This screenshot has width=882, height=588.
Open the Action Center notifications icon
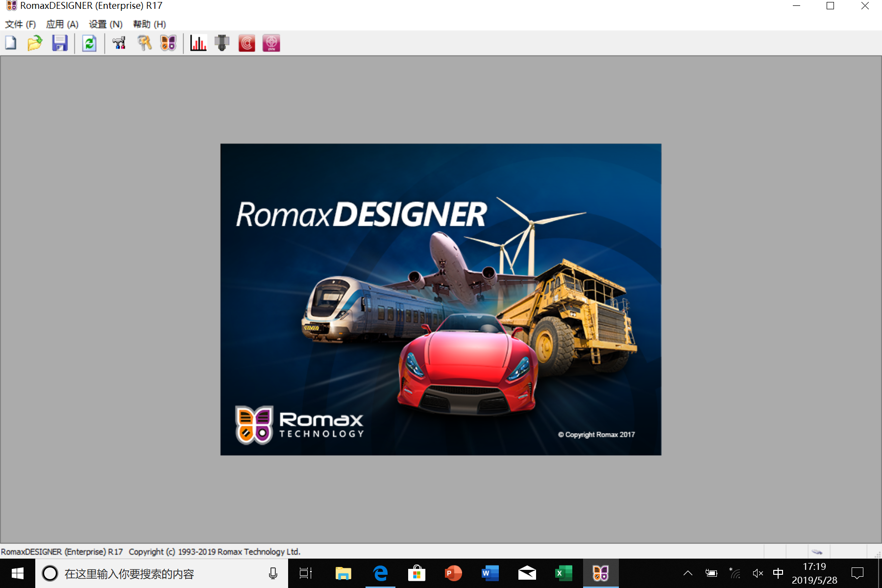(x=857, y=573)
